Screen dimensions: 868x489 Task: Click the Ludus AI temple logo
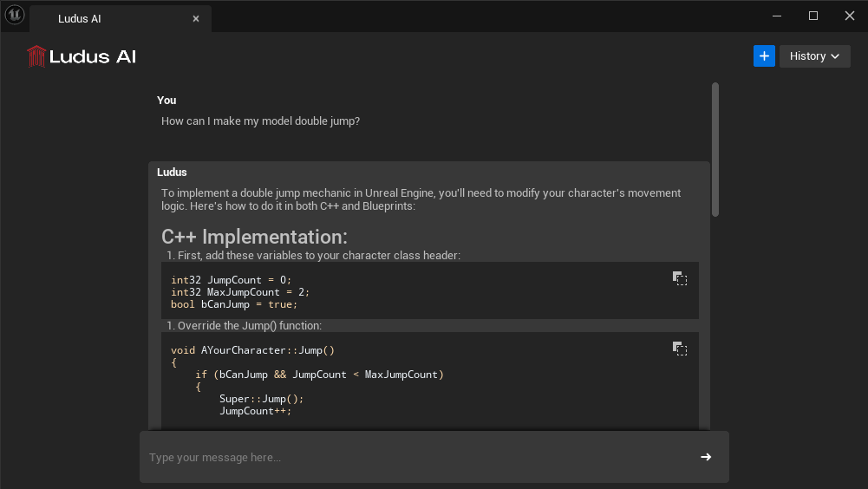(x=36, y=56)
